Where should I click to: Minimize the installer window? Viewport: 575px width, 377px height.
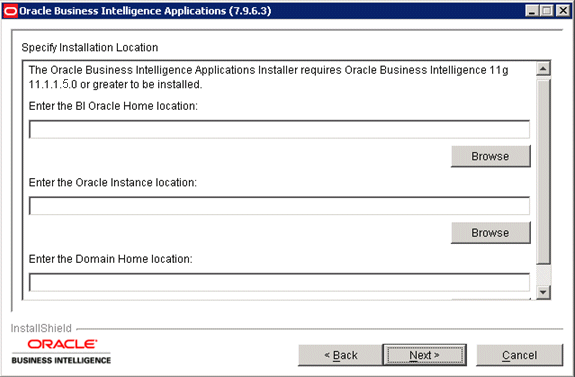point(532,11)
